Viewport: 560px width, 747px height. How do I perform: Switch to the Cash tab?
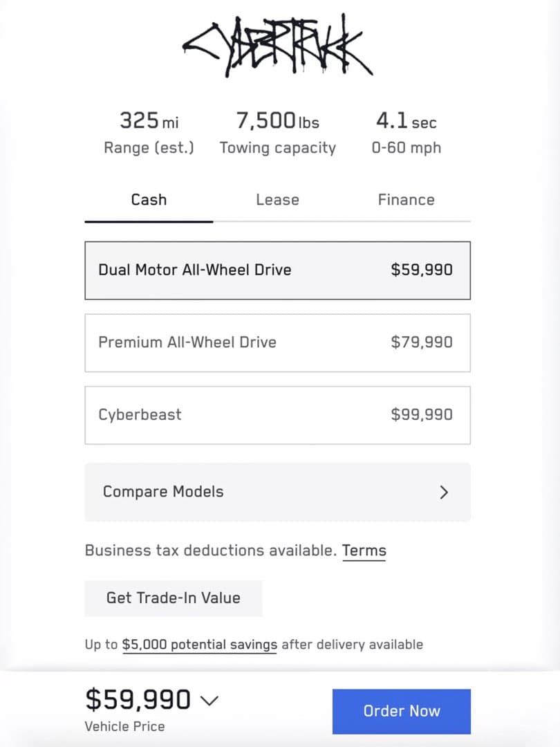tap(149, 200)
